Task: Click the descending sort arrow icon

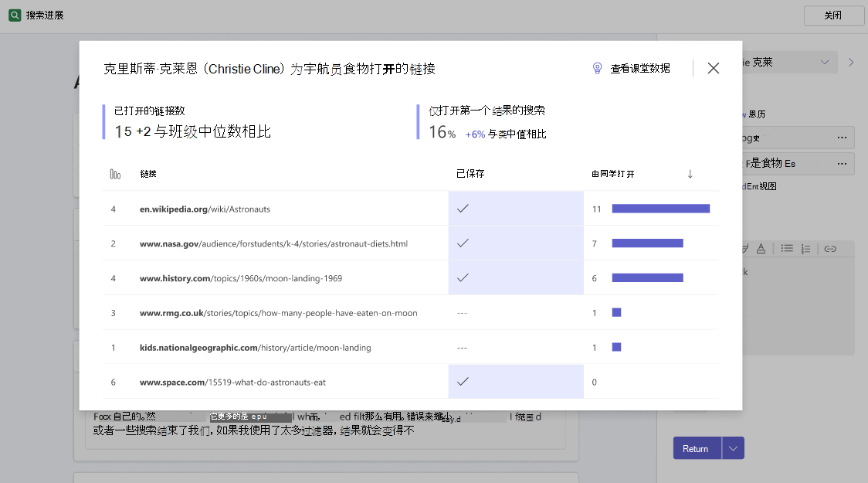Action: pos(690,174)
